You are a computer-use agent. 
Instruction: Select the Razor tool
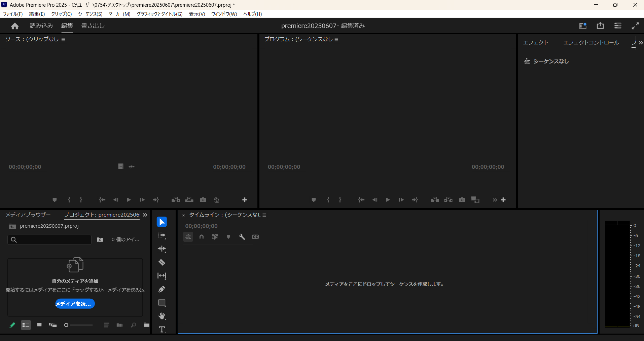pos(162,262)
